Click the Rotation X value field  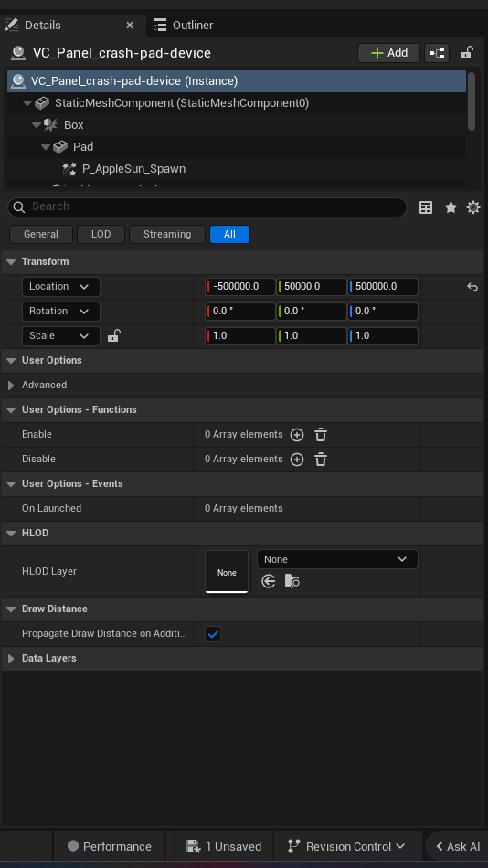[240, 311]
